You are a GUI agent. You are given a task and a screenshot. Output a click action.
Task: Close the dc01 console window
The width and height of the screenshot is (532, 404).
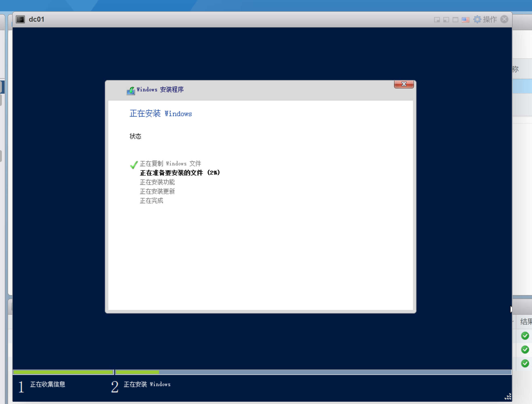click(504, 19)
